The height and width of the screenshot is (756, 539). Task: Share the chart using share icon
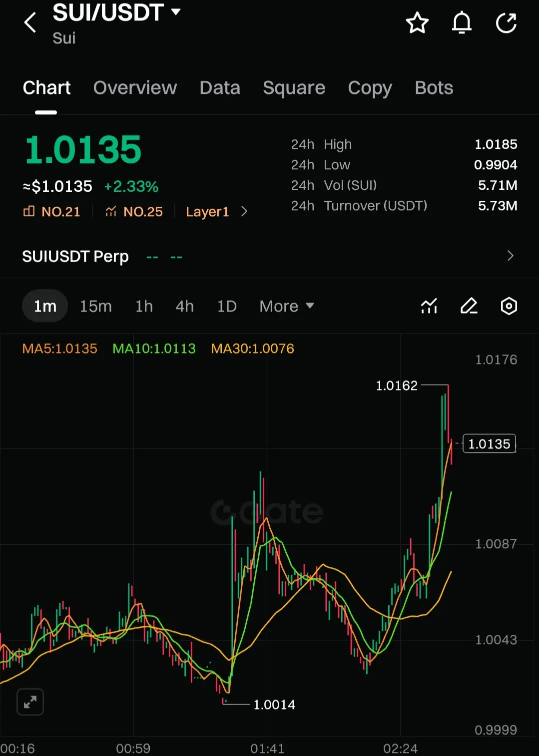pos(506,23)
